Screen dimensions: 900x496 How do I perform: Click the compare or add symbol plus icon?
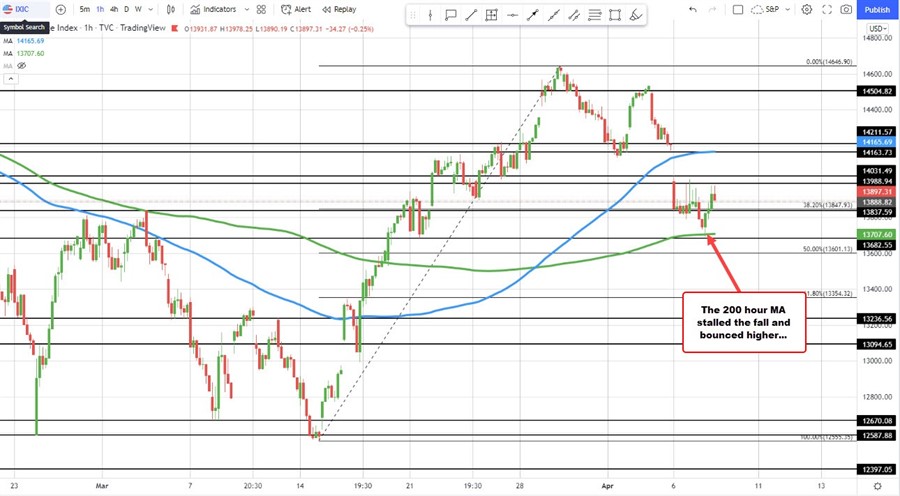[x=61, y=9]
